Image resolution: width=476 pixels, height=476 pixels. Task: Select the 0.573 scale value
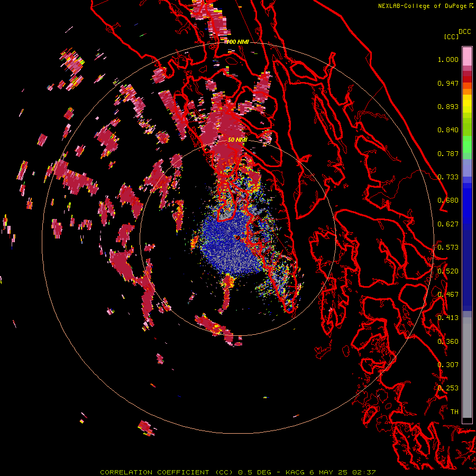point(448,248)
